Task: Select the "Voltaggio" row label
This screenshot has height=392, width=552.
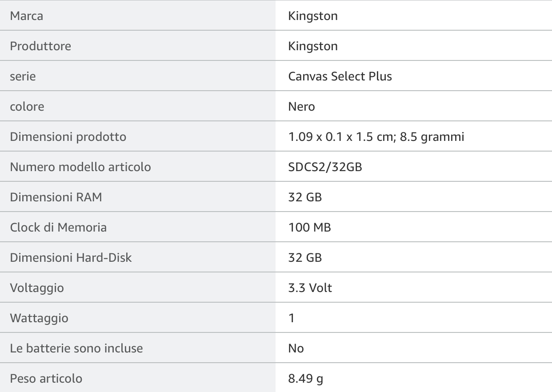Action: click(x=37, y=288)
